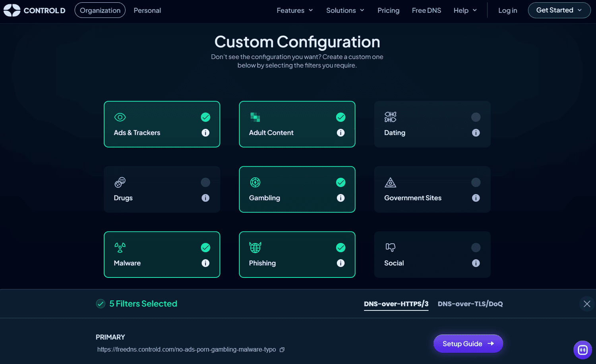596x364 pixels.
Task: Close the filters selected panel
Action: [x=587, y=304]
